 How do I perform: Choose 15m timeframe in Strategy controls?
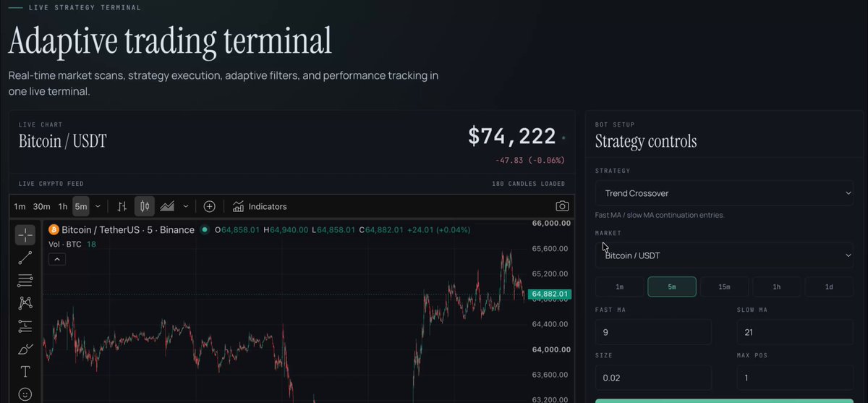(x=724, y=287)
